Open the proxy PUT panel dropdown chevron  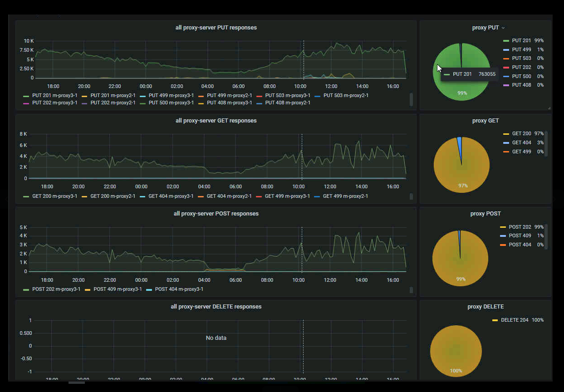click(x=503, y=28)
